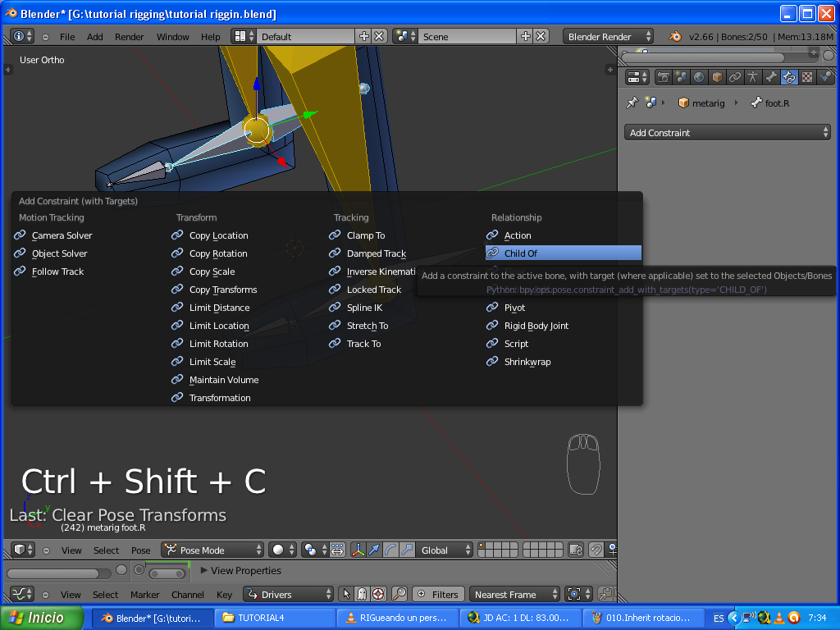
Task: Toggle the ghost icon in graph editor
Action: pos(362,594)
